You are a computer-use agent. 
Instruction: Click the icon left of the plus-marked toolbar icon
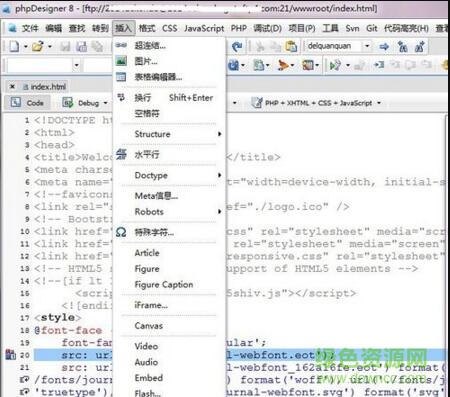coord(403,47)
